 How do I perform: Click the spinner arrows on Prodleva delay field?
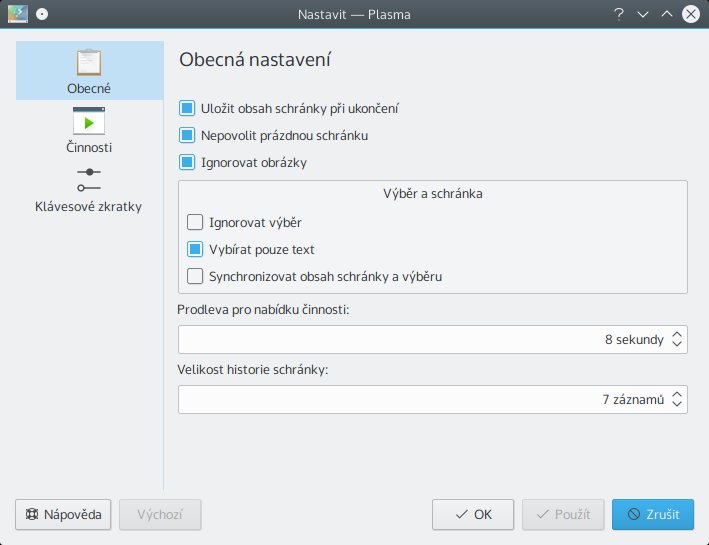pos(678,340)
